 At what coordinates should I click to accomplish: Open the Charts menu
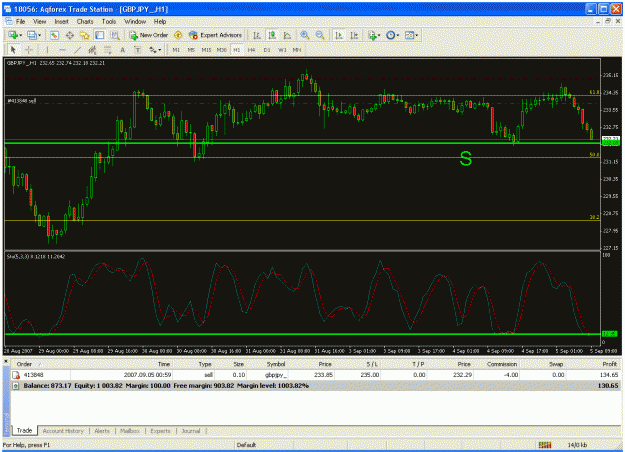85,22
